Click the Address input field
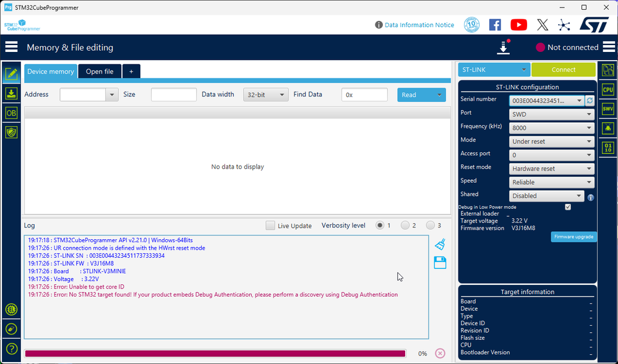 point(83,95)
